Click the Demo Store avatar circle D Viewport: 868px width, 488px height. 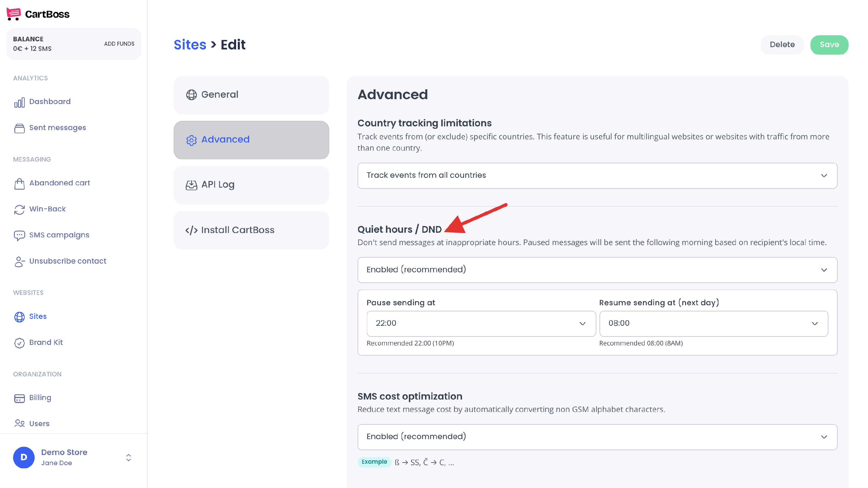tap(24, 457)
